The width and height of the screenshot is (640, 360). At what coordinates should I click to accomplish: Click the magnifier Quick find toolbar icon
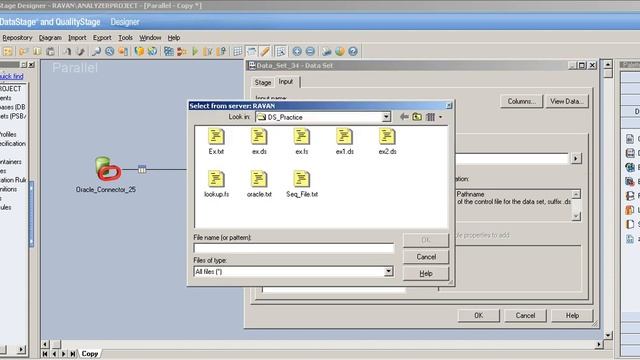(x=96, y=51)
